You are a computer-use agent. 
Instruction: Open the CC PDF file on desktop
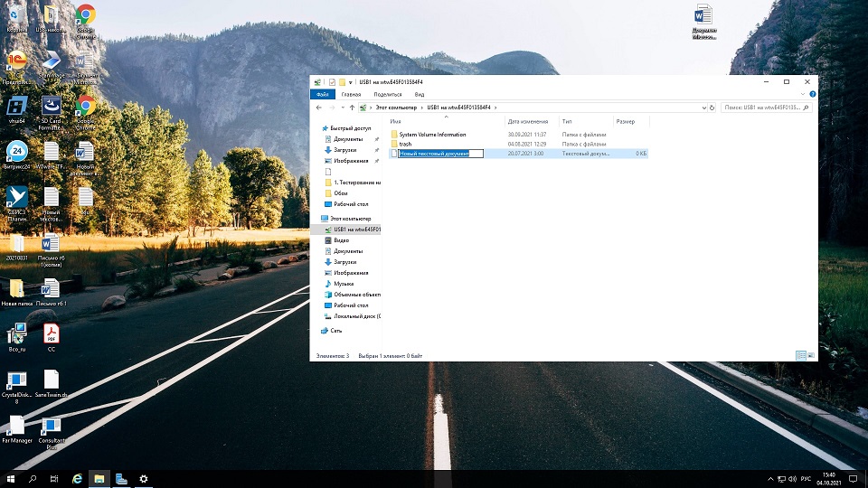51,334
